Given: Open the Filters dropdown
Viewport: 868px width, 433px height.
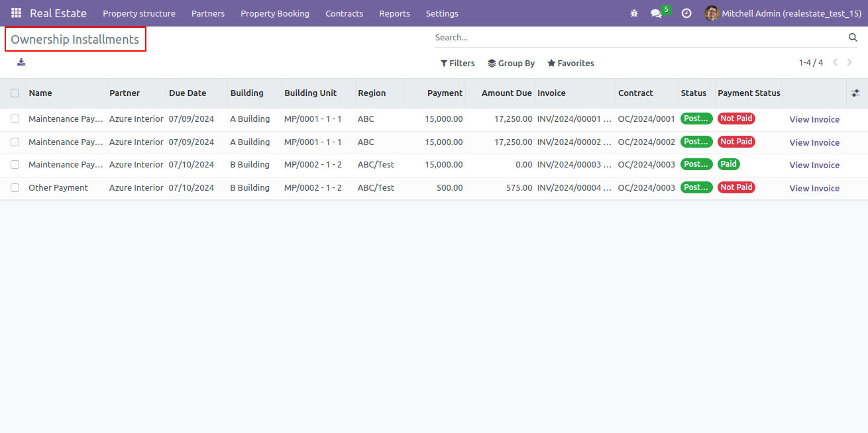Looking at the screenshot, I should [458, 64].
